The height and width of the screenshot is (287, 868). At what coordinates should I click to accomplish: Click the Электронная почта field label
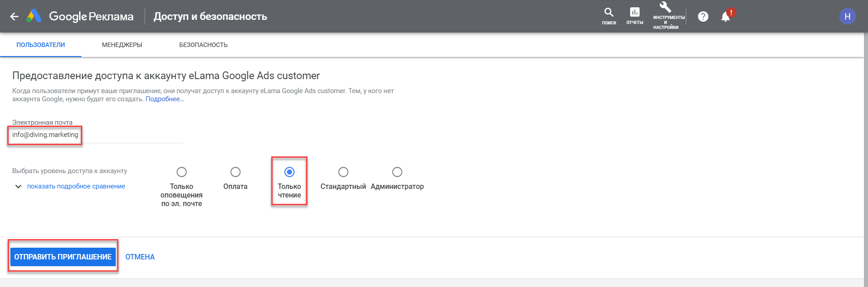pyautogui.click(x=42, y=122)
